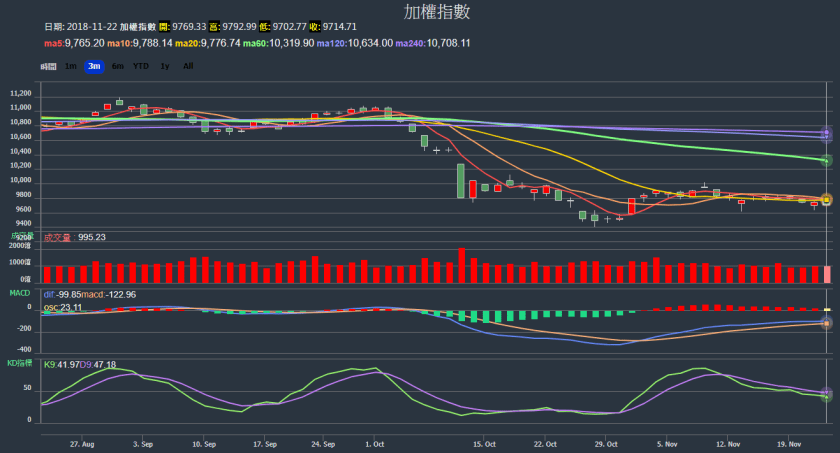Click the green ma60 line endpoint marker
Viewport: 840px width, 453px height.
(x=827, y=160)
